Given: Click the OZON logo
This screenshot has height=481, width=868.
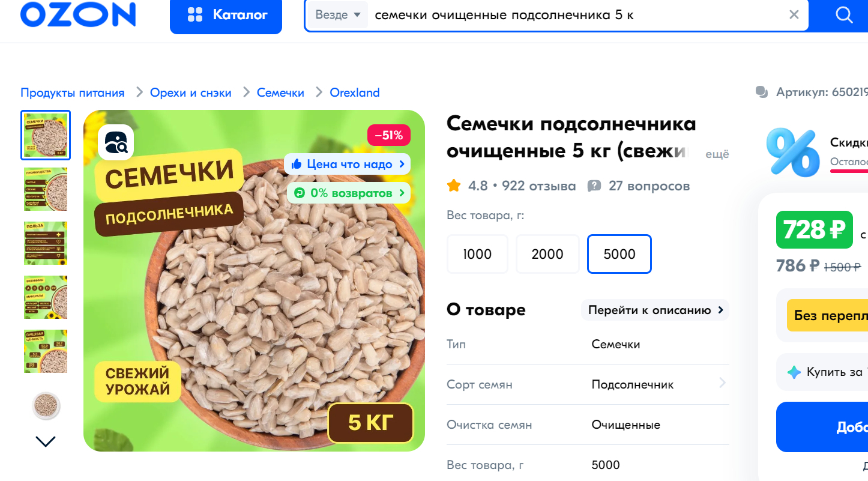Looking at the screenshot, I should [78, 14].
